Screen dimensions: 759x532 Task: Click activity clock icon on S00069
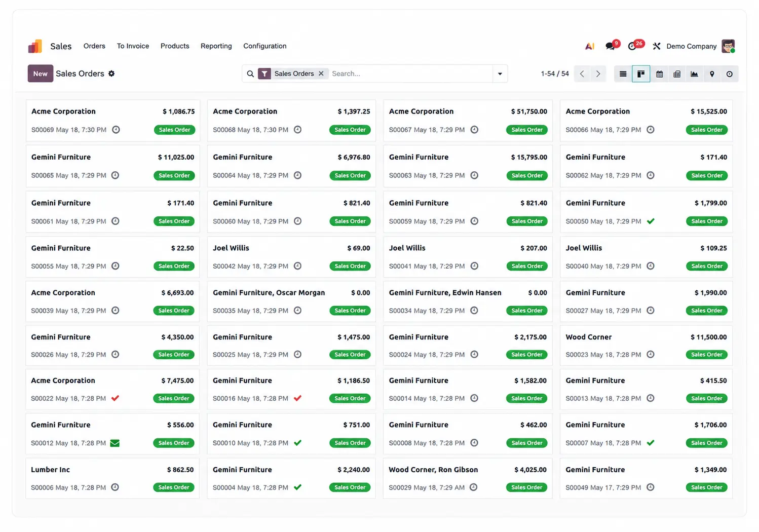tap(116, 130)
